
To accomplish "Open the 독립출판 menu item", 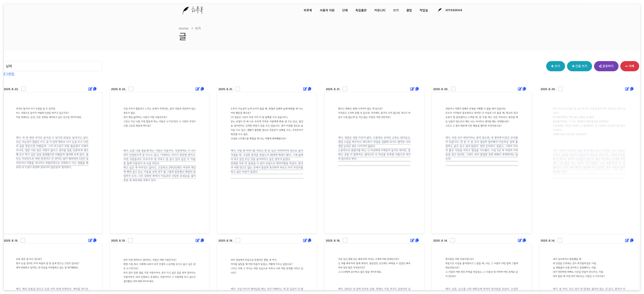I will point(361,10).
